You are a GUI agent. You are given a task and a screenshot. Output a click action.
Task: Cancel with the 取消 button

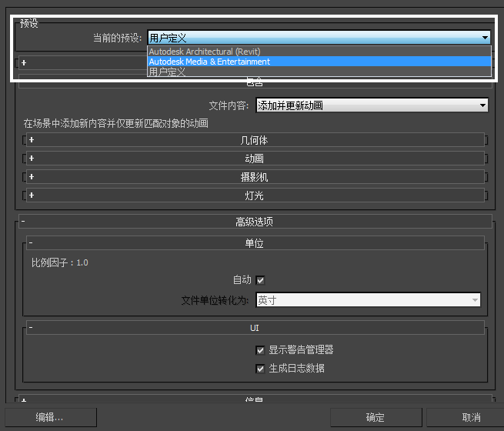(466, 417)
